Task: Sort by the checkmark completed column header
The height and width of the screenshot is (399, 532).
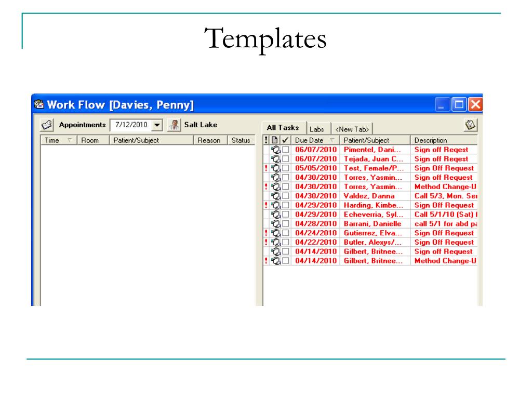Action: click(x=286, y=140)
